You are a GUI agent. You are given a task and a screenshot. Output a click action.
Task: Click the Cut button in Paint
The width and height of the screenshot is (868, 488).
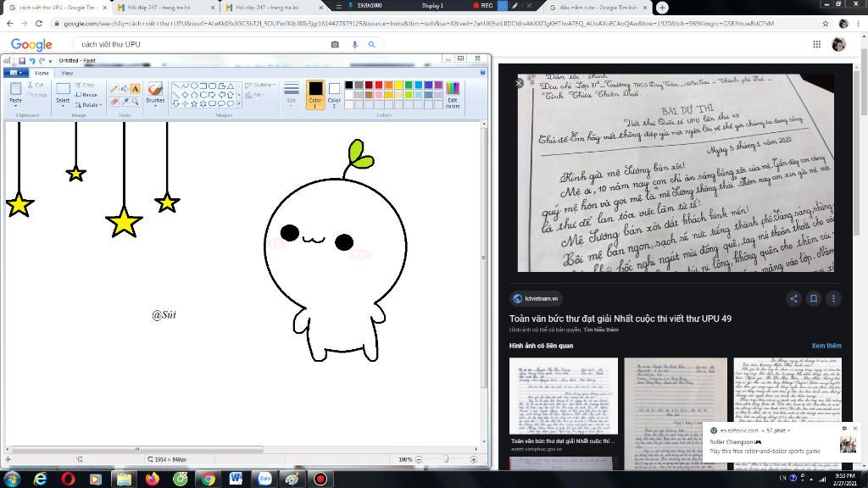[x=36, y=86]
